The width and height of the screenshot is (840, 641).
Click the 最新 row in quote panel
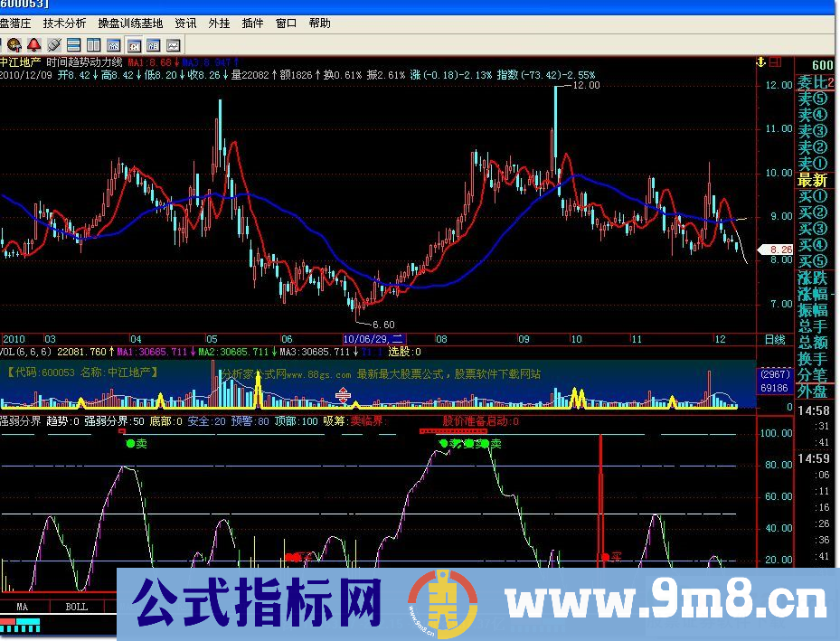[x=813, y=180]
